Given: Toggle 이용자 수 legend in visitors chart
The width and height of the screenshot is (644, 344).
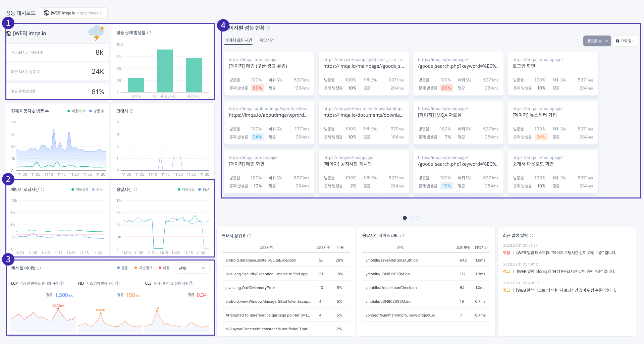Looking at the screenshot, I should click(x=76, y=111).
